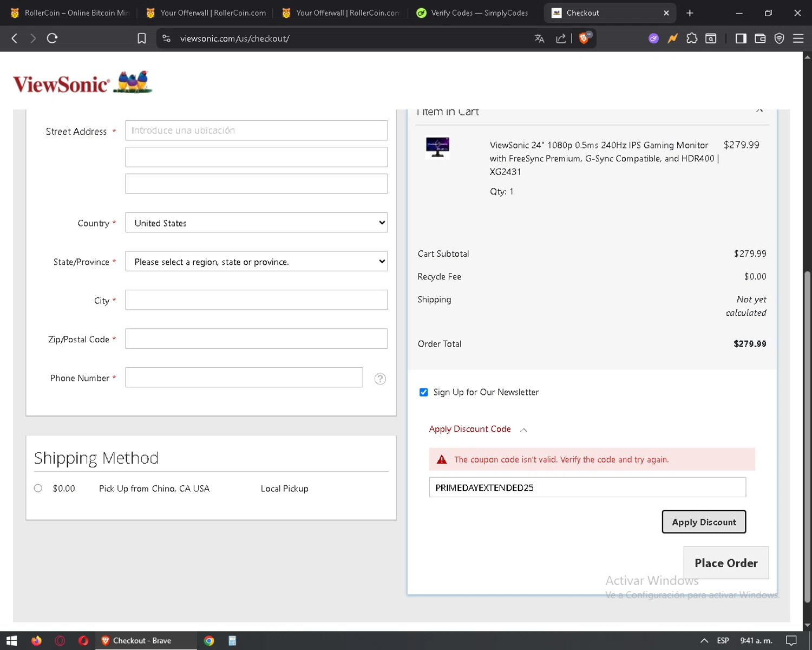Click the PRIMEDAYEXTENDED25 coupon code field
Screen dimensions: 812x650
tap(587, 487)
